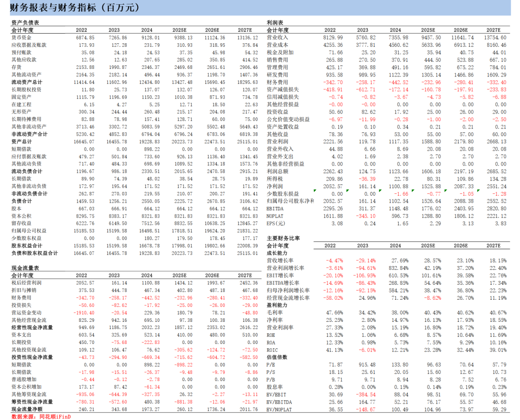Select the 资本支出 row label

click(21, 335)
